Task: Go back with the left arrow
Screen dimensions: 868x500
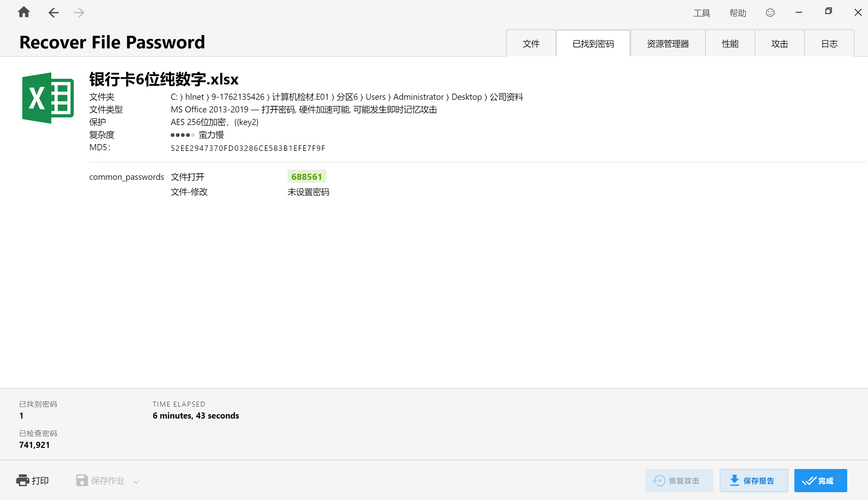Action: tap(53, 13)
